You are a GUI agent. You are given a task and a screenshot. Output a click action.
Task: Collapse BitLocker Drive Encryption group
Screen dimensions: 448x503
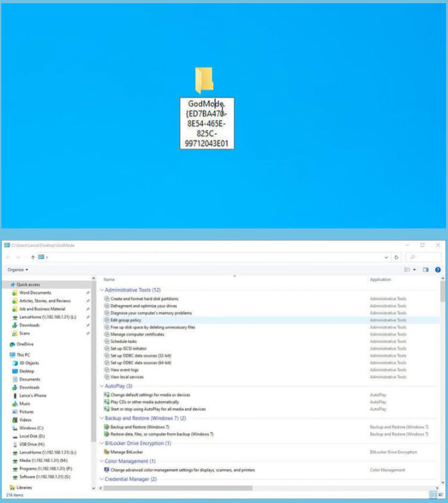point(101,443)
